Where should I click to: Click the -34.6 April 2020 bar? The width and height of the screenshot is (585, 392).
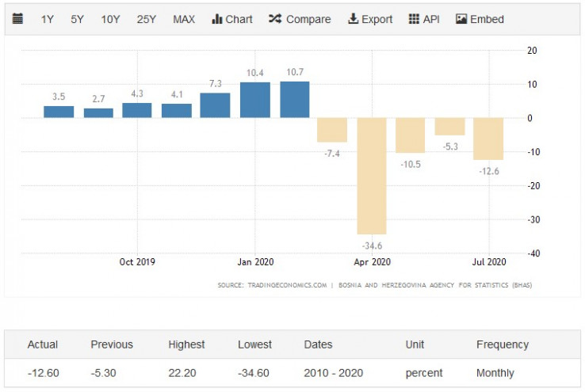(x=372, y=176)
